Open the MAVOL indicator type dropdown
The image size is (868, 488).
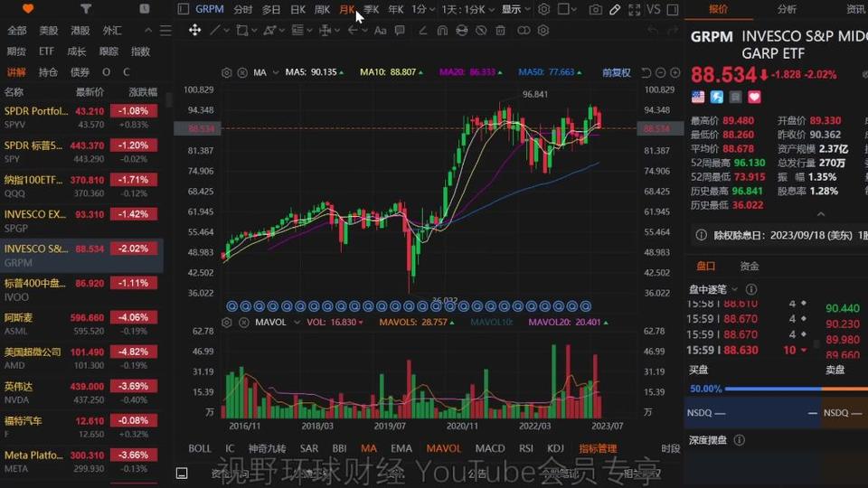(x=297, y=322)
